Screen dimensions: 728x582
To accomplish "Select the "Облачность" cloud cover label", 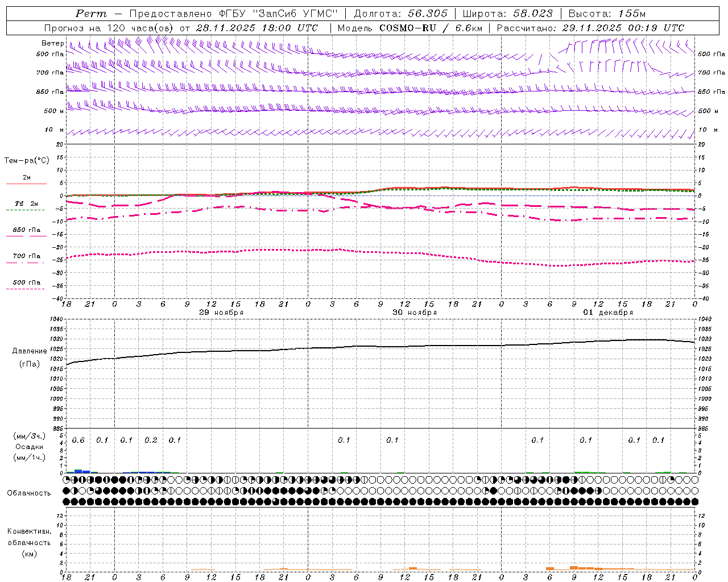I will point(29,493).
